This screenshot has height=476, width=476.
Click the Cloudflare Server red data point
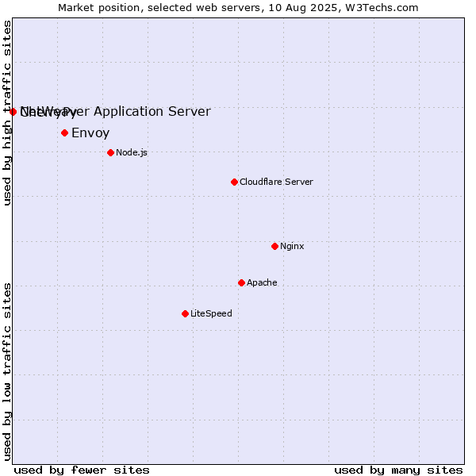234,182
